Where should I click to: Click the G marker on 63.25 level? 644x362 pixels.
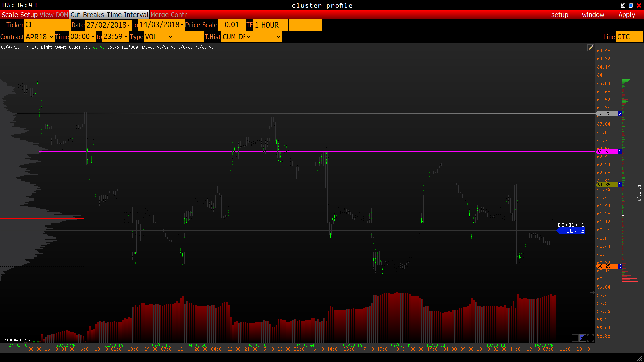620,114
